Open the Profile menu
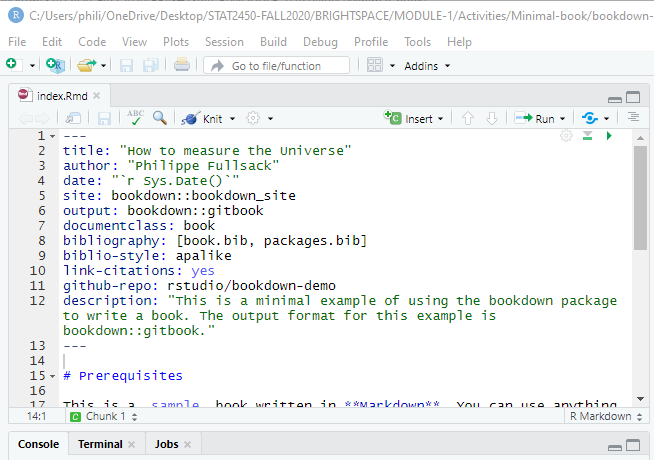Screen dimensions: 654x460 [371, 42]
